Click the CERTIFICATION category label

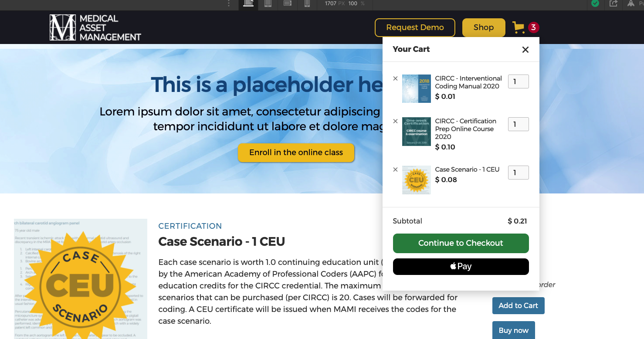pos(190,226)
